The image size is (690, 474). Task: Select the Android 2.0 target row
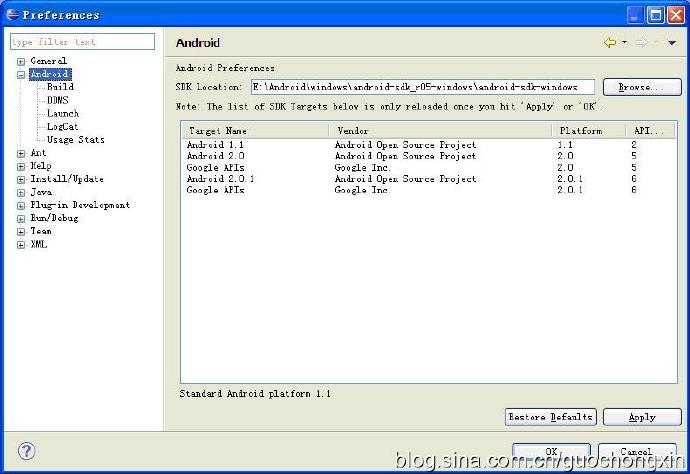click(x=429, y=156)
